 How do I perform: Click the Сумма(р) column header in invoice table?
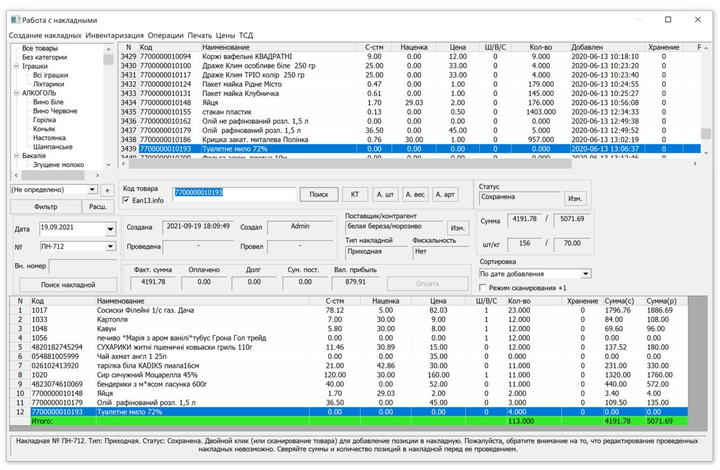click(x=666, y=301)
